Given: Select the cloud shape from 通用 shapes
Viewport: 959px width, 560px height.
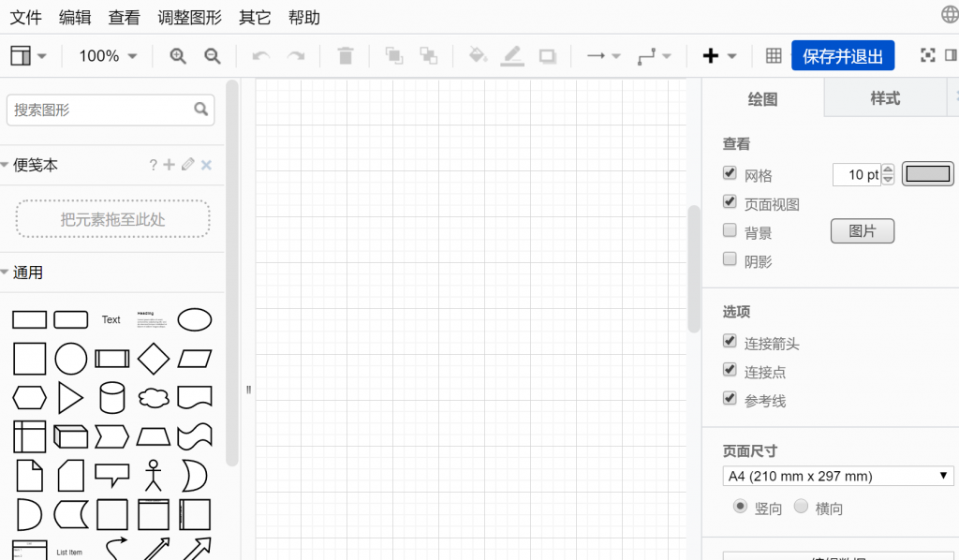Looking at the screenshot, I should [153, 397].
